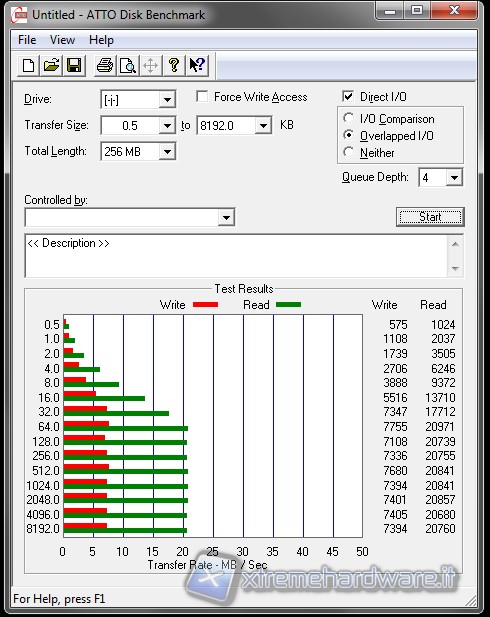The width and height of the screenshot is (490, 617).
Task: Expand the Drive selection dropdown
Action: [167, 100]
